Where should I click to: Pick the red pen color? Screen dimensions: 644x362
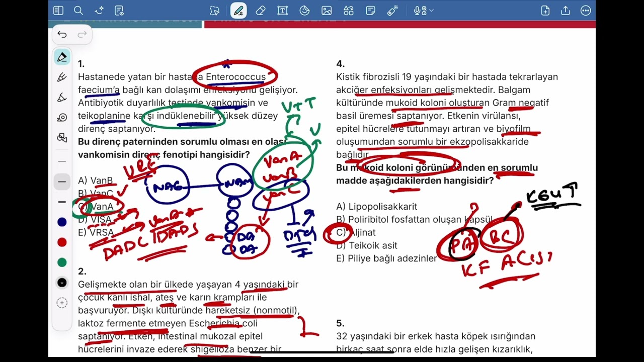click(62, 242)
